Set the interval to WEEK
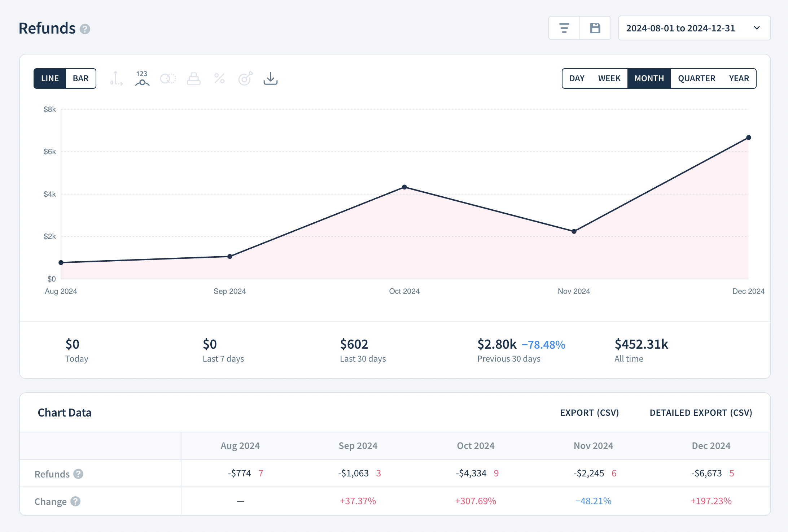 (609, 78)
